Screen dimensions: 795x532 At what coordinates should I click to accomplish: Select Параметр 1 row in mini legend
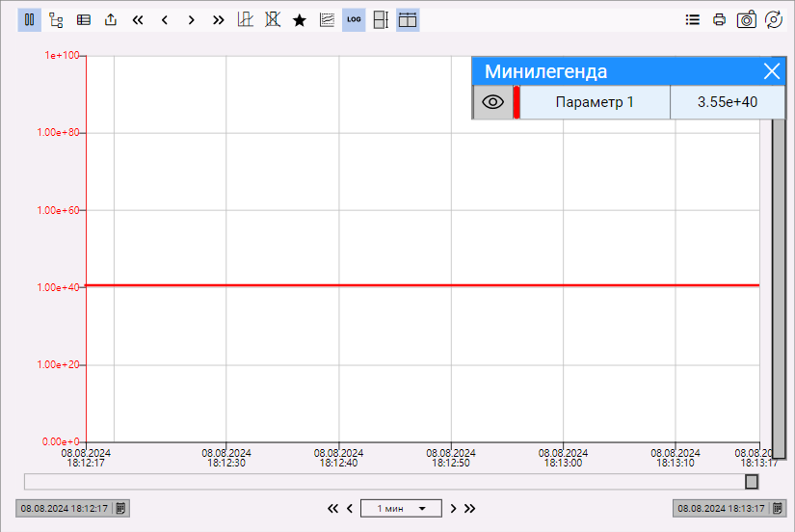coord(595,102)
